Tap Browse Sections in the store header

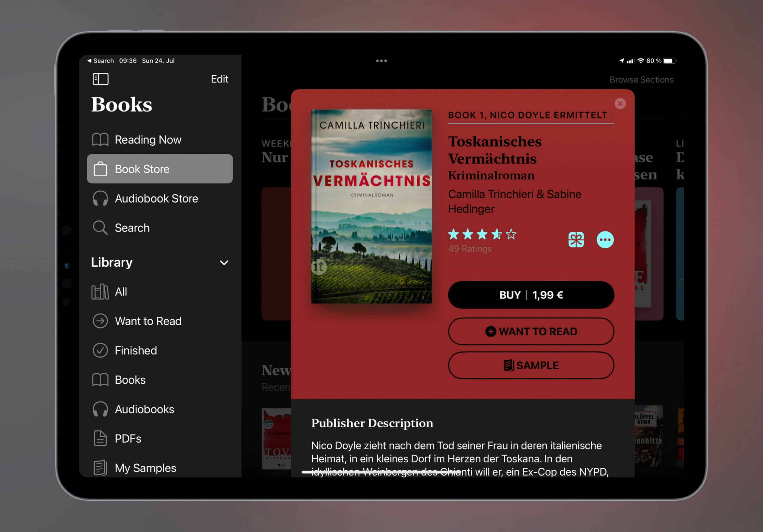coord(641,80)
